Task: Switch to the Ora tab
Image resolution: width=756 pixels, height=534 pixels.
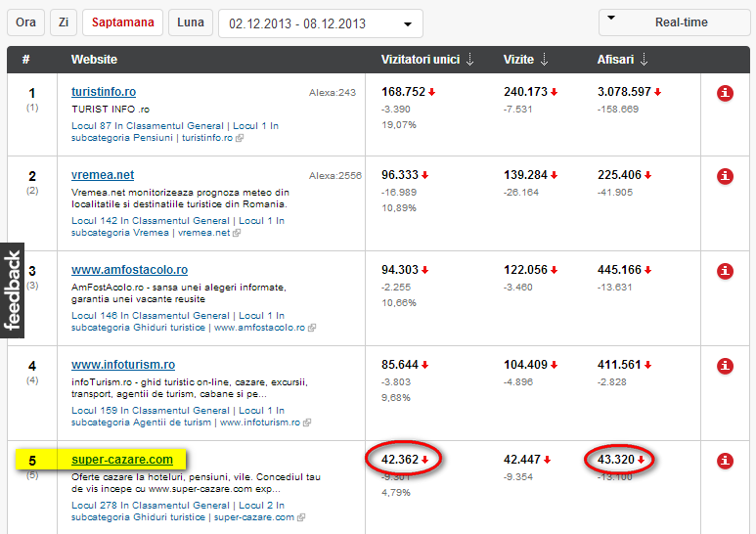Action: coord(26,22)
